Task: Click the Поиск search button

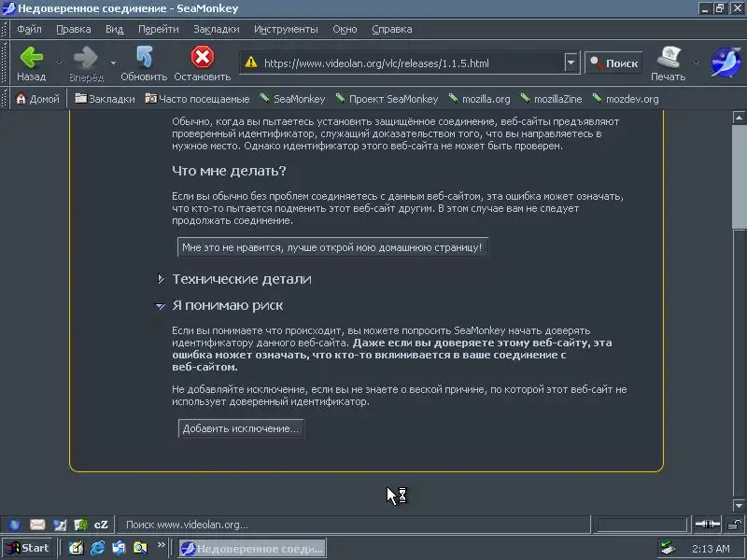Action: pyautogui.click(x=613, y=63)
